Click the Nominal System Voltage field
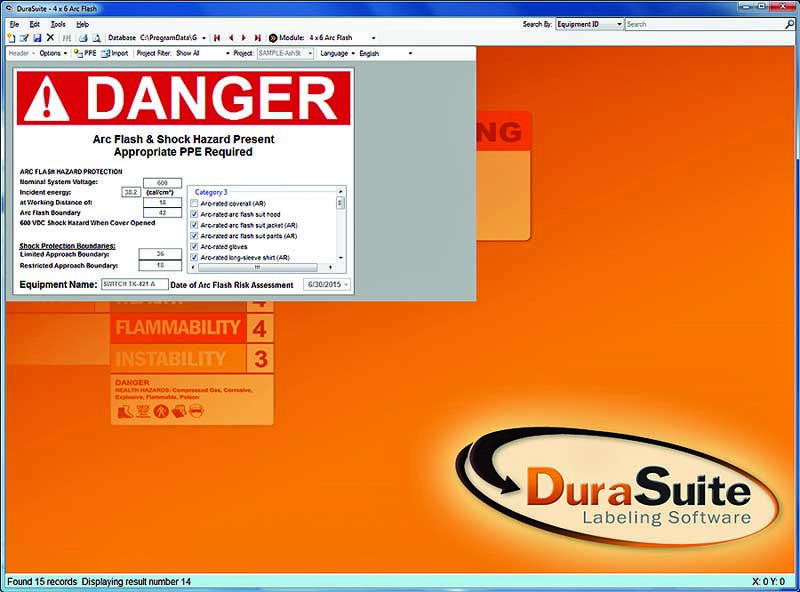The image size is (800, 592). click(x=162, y=183)
